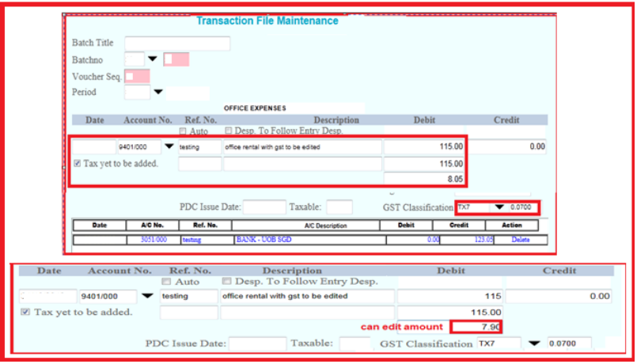Viewport: 637px width, 364px height.
Task: Expand the Period dropdown arrow
Action: tap(158, 93)
